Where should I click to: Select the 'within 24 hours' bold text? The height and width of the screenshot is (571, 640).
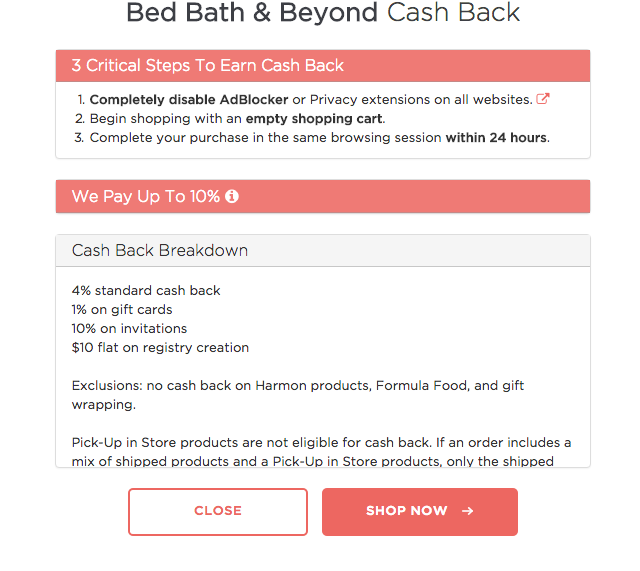496,138
